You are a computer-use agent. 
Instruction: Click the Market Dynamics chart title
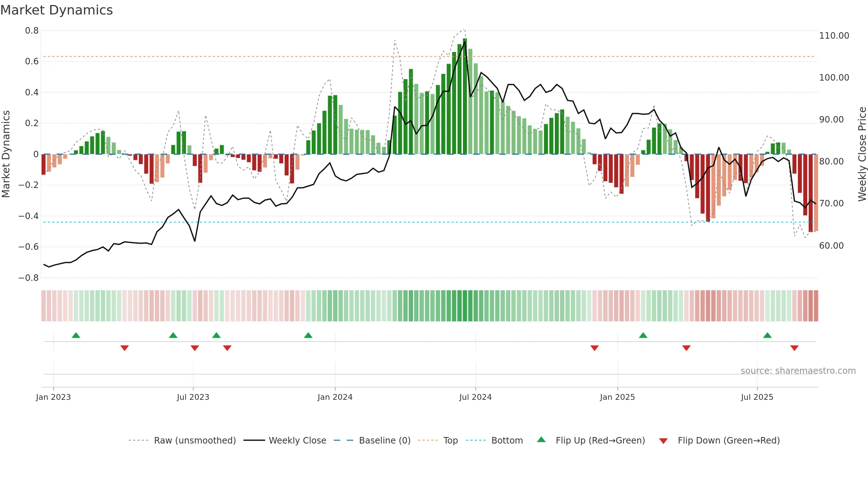pos(57,10)
